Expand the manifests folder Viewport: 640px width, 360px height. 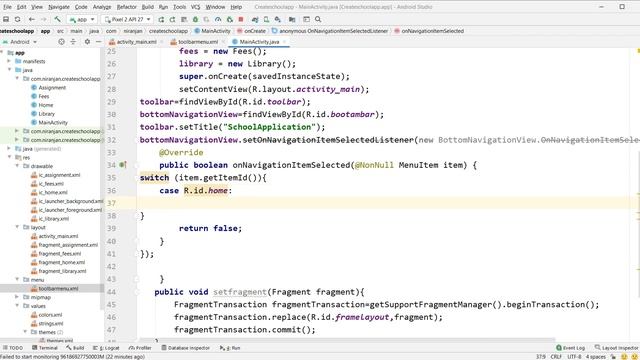click(9, 61)
